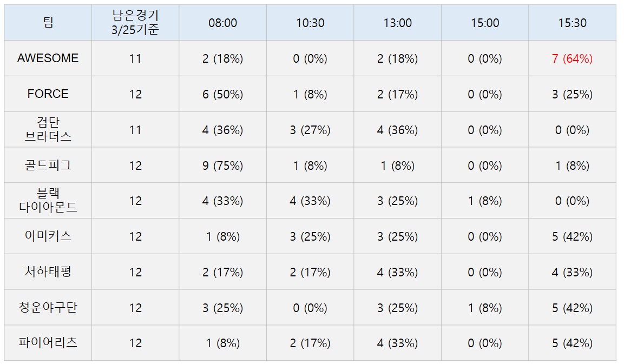The image size is (624, 364).
Task: Select the 6 (50%) cell for FORCE
Action: 222,94
